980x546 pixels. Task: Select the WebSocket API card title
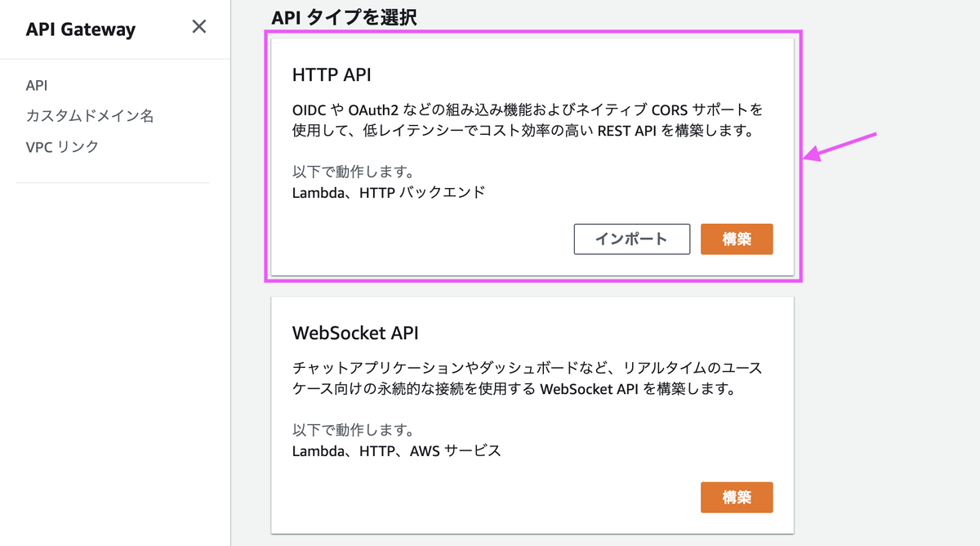355,333
